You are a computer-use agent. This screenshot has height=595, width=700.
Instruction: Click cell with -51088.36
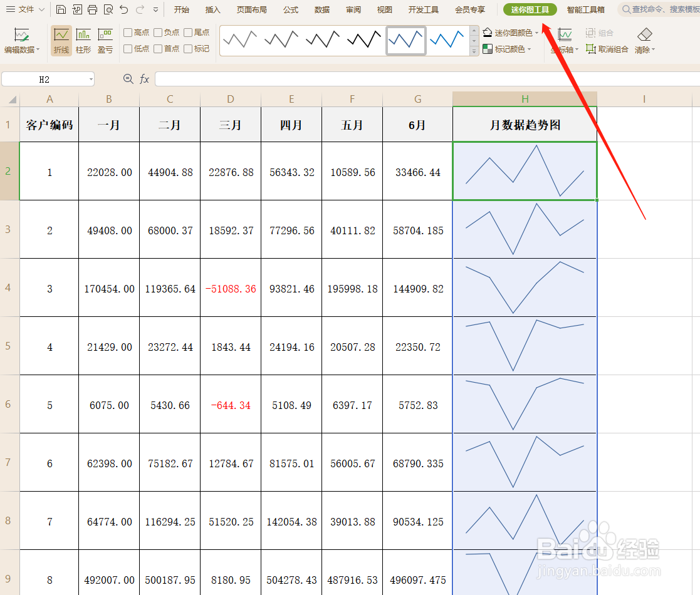click(231, 289)
